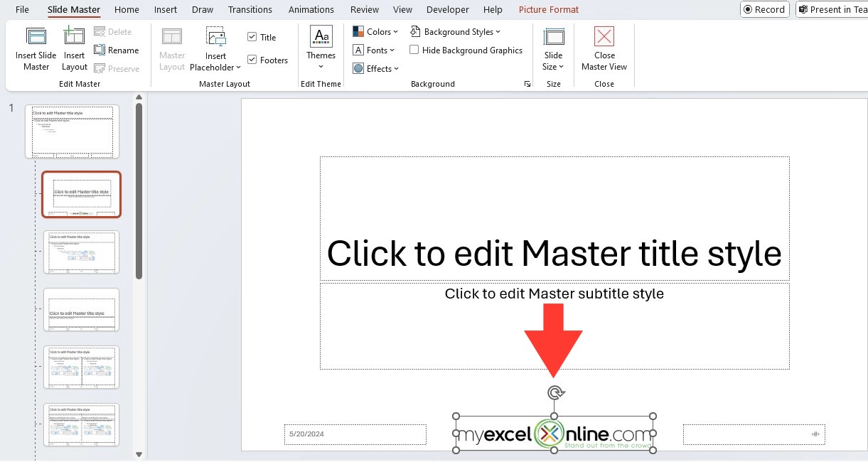The width and height of the screenshot is (868, 462).
Task: Switch to the View tab
Action: click(x=403, y=9)
